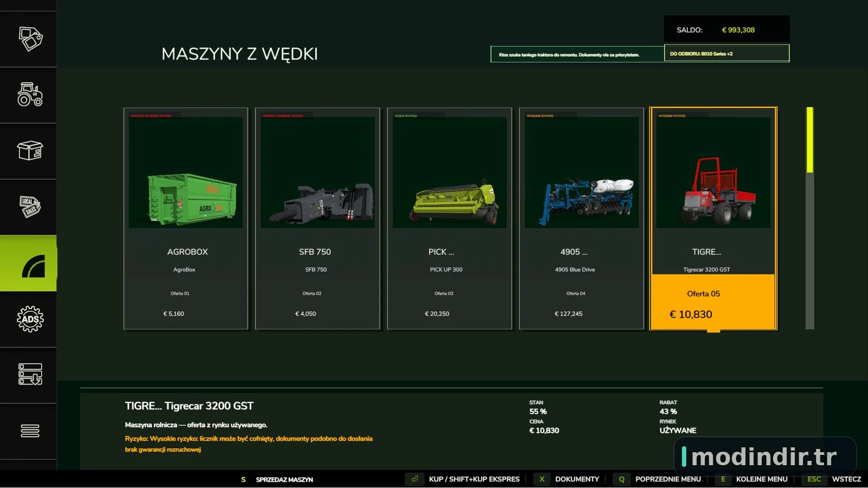Image resolution: width=868 pixels, height=488 pixels.
Task: Click the € 20,250 price
Action: [437, 314]
